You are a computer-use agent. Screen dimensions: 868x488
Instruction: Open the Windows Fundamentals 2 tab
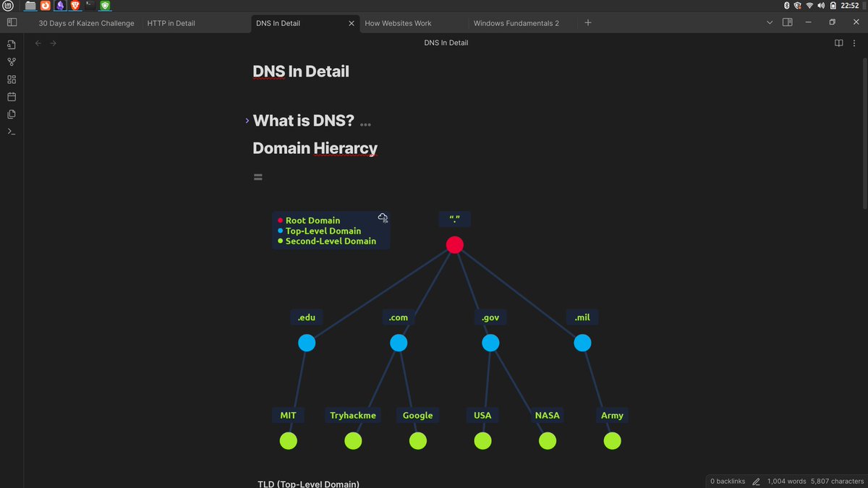point(516,23)
